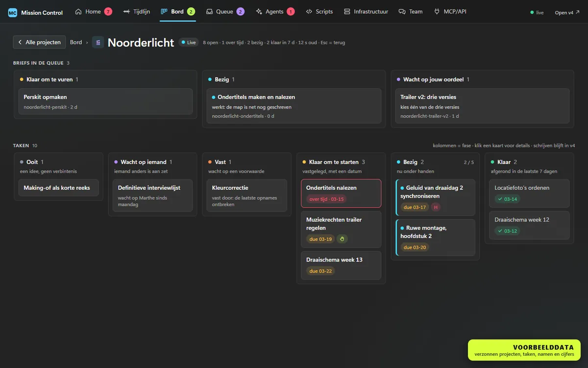Click red H badge on Geluid card
The height and width of the screenshot is (368, 588).
point(436,207)
